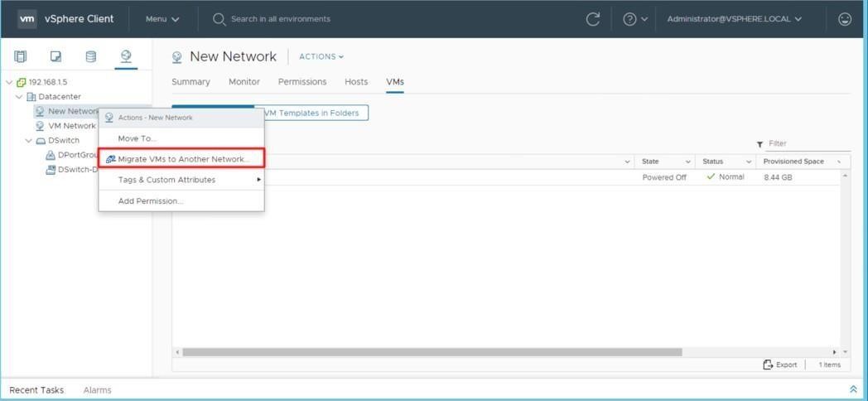This screenshot has width=868, height=401.
Task: Select Datacenter in the tree
Action: tap(60, 97)
